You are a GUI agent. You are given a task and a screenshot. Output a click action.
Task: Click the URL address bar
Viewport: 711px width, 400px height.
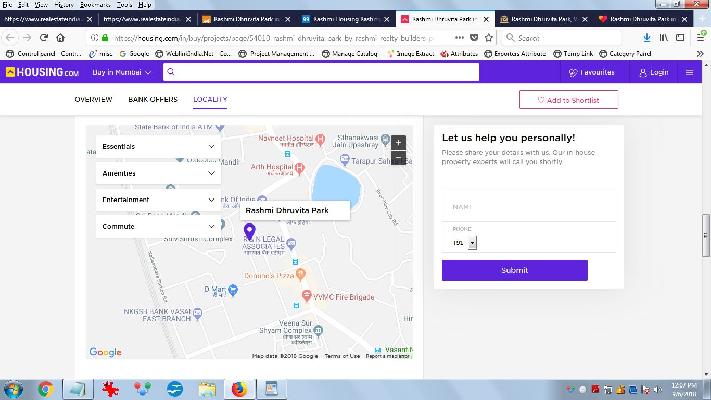(x=272, y=38)
